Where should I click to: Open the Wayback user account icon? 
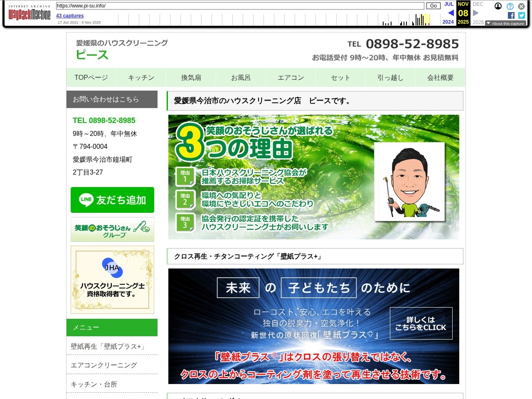click(498, 6)
